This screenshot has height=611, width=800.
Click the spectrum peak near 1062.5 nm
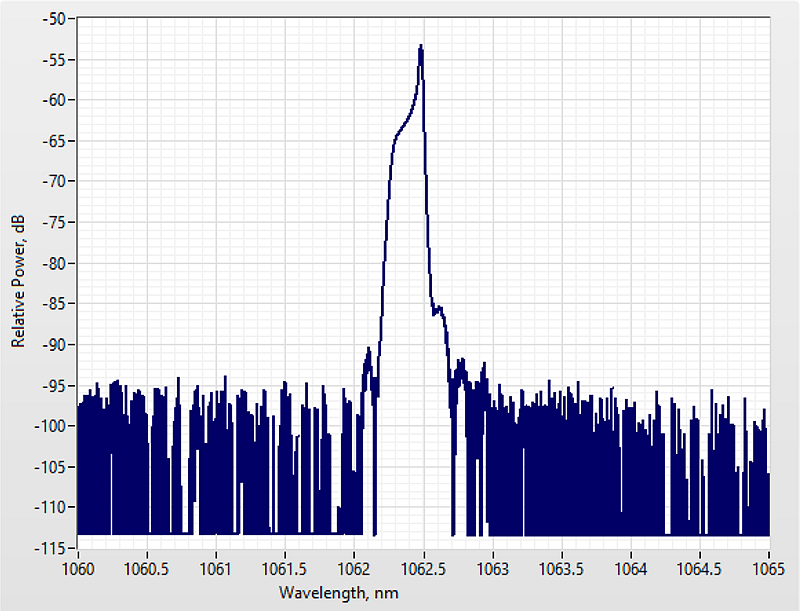(x=421, y=48)
